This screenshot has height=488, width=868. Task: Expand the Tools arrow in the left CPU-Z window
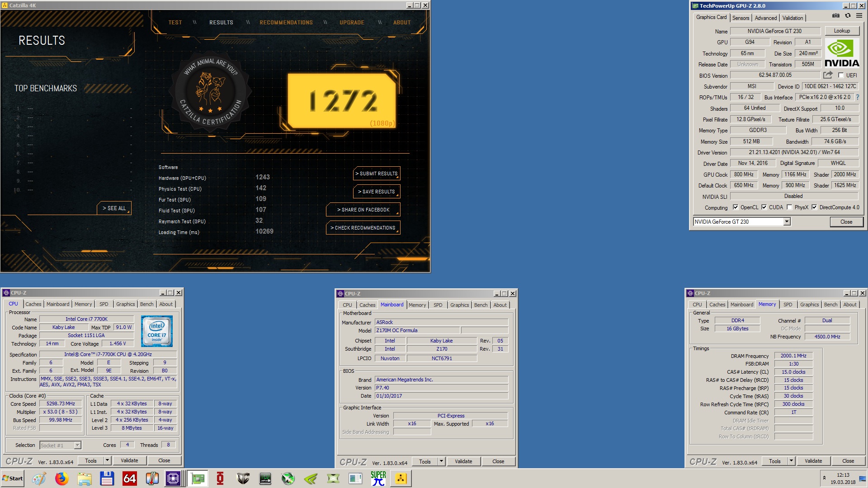pos(108,460)
